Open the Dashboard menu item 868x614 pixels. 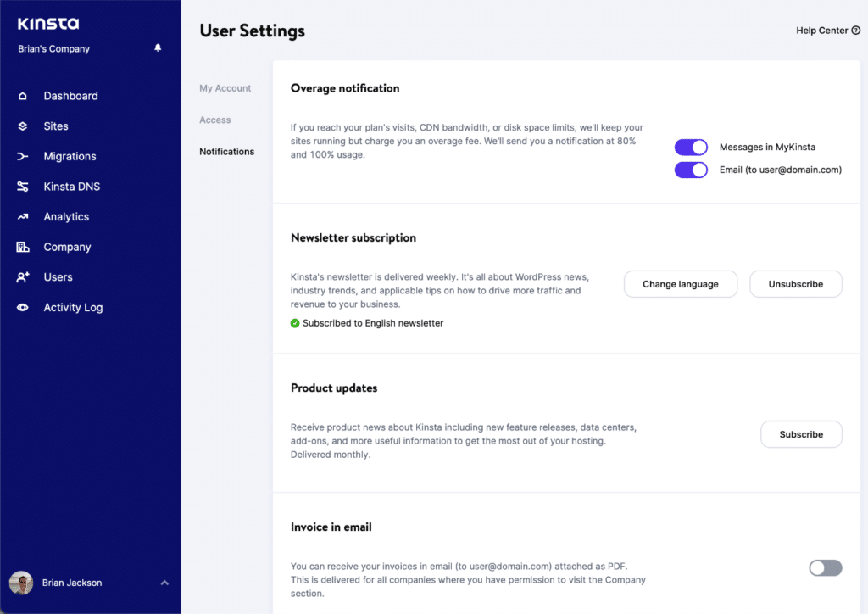click(x=71, y=96)
